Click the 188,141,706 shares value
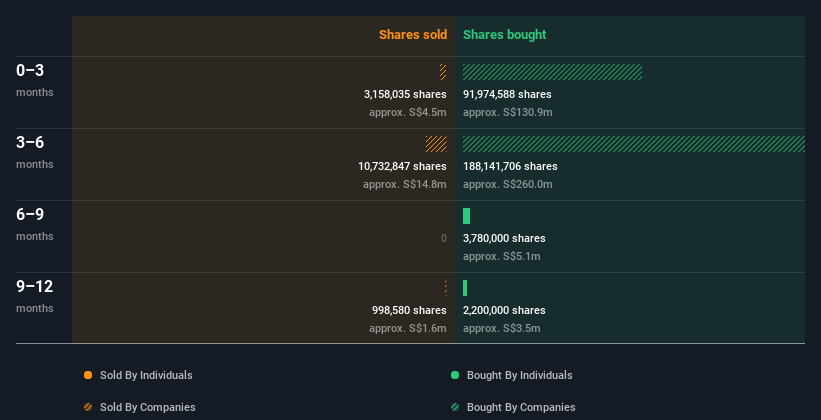The width and height of the screenshot is (821, 420). 510,166
